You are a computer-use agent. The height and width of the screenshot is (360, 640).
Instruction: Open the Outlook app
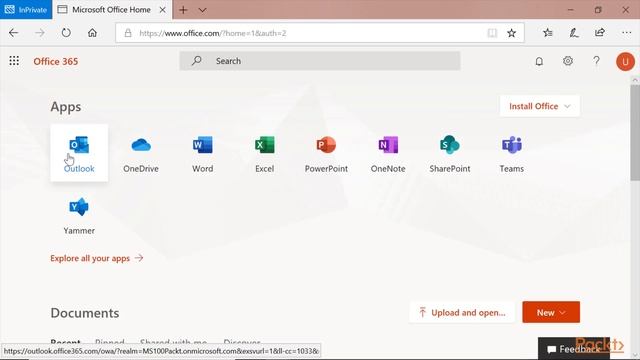click(x=79, y=153)
